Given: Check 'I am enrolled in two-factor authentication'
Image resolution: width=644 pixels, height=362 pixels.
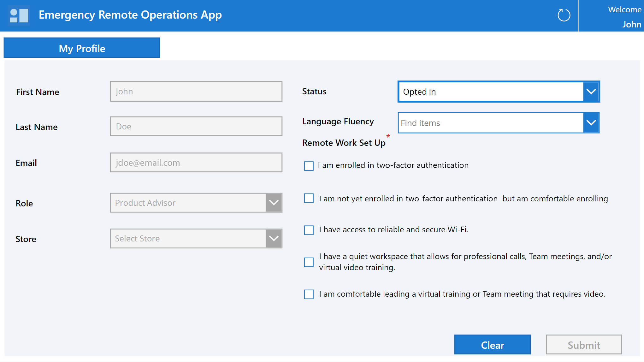Looking at the screenshot, I should tap(309, 166).
